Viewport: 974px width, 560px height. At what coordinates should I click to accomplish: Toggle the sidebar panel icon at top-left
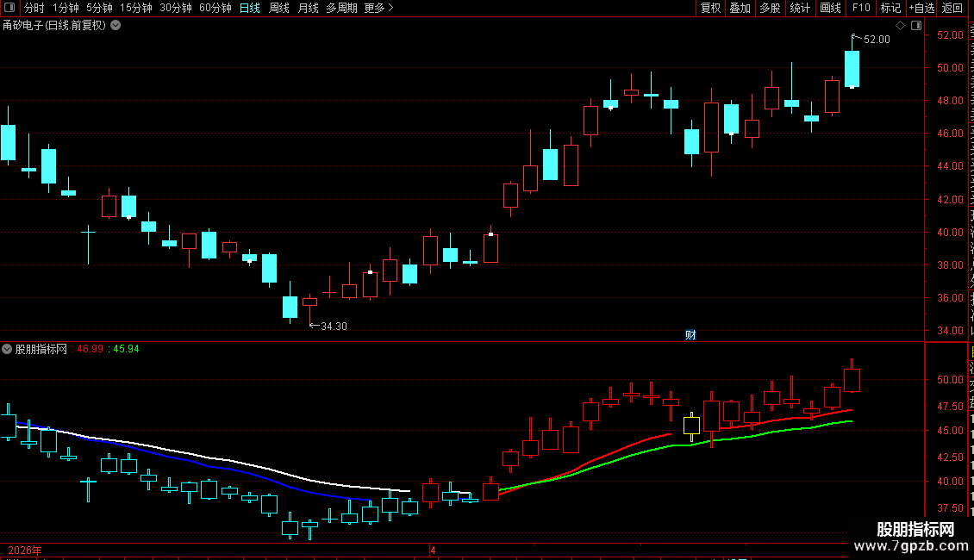coord(9,8)
